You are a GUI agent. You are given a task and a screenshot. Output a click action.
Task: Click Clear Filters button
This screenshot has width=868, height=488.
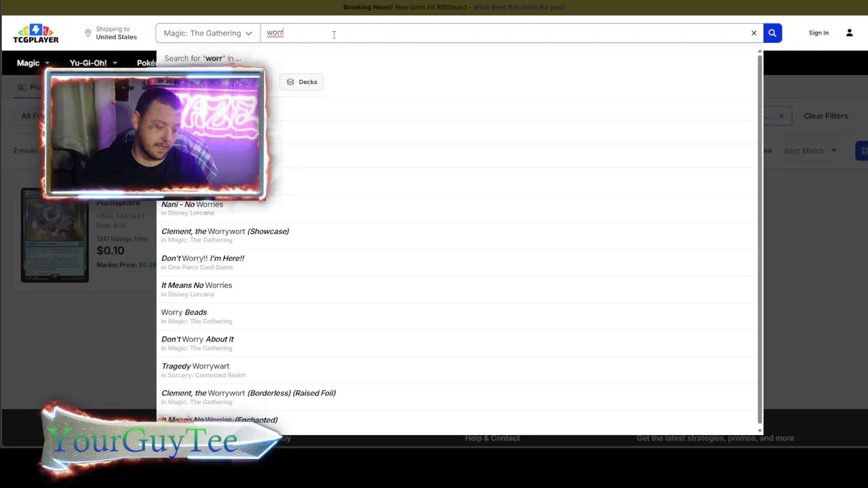825,116
